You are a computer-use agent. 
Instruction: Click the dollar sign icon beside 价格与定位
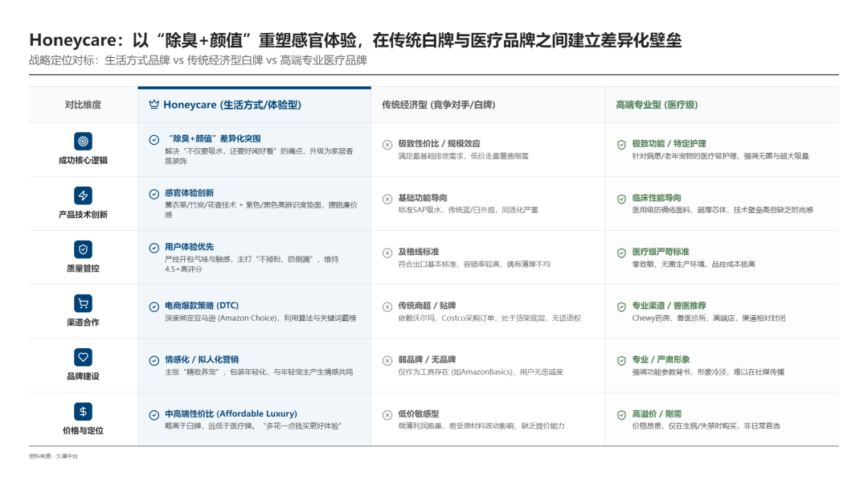point(81,413)
